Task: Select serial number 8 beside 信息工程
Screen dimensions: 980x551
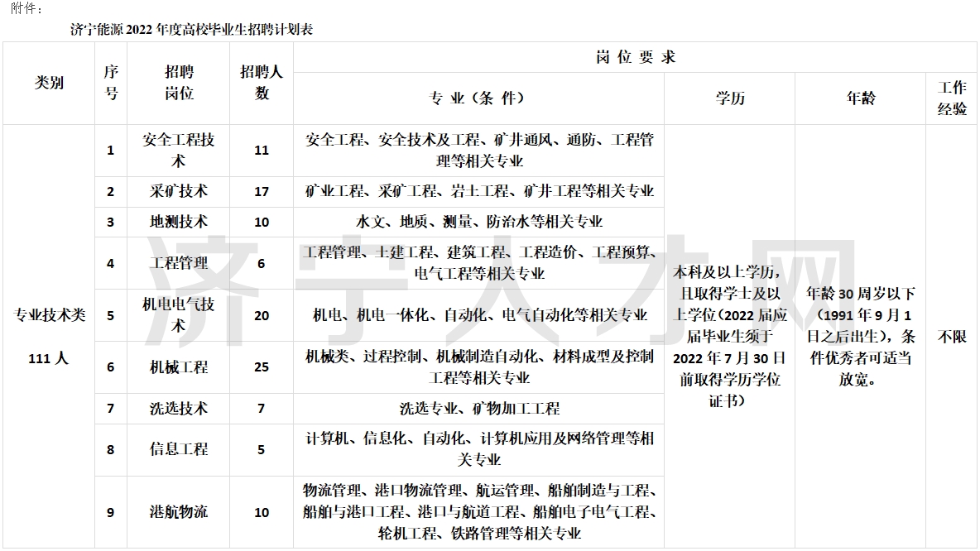Action: pyautogui.click(x=111, y=450)
